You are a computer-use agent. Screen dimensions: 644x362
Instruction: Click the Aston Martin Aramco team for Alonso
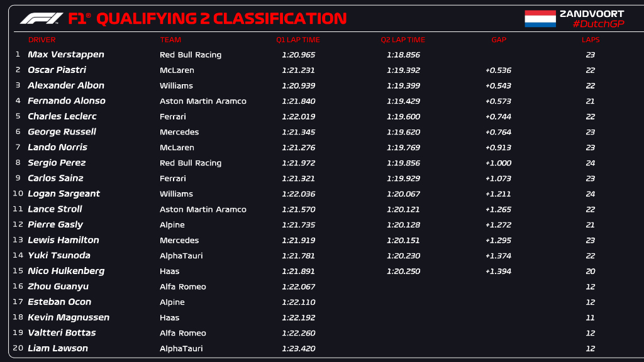point(203,101)
